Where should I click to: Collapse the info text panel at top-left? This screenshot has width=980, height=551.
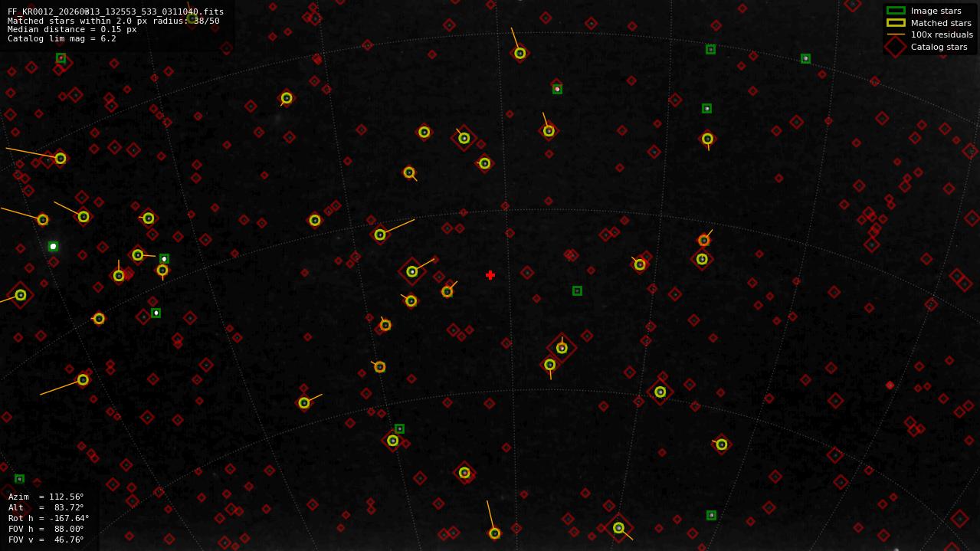tap(115, 24)
